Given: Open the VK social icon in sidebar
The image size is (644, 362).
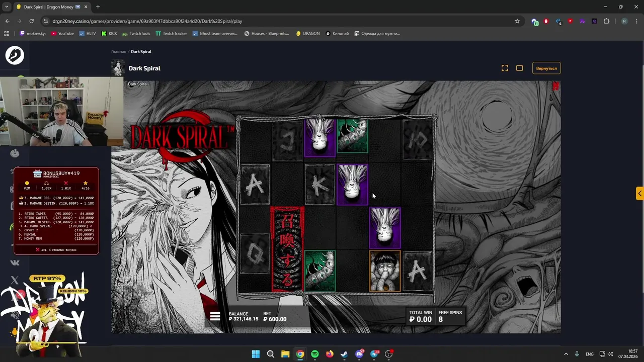Looking at the screenshot, I should pyautogui.click(x=15, y=262).
